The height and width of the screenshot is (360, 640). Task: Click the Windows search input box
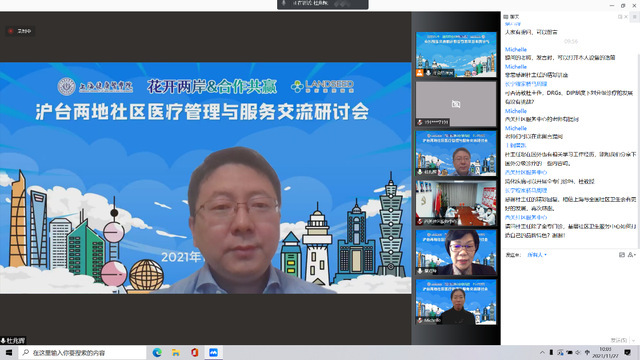coord(82,352)
